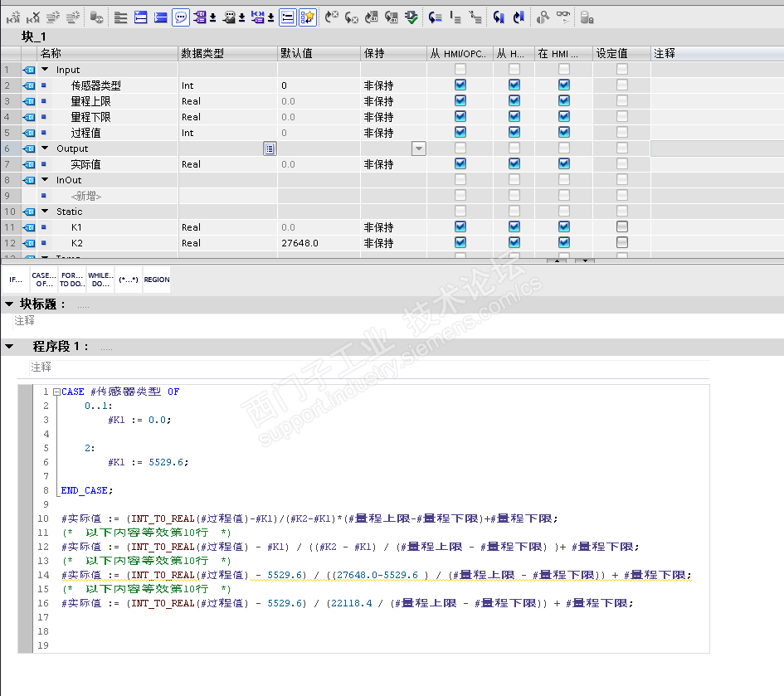
Task: Uncheck 从 HMI/OPC box for 过程值
Action: (x=460, y=132)
